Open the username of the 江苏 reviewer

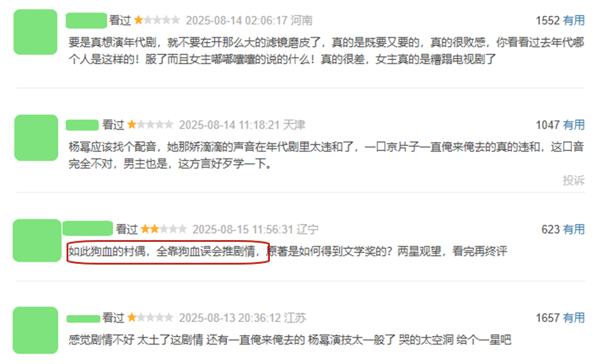(84, 318)
